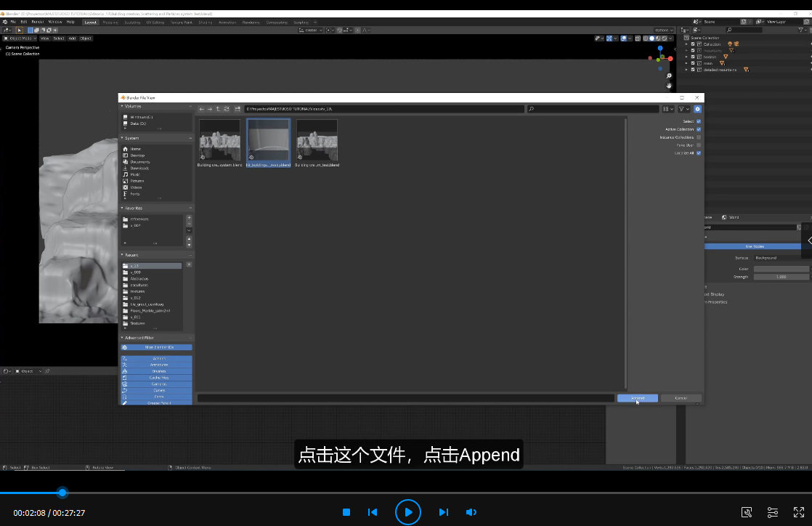Collapse the Volumes panel
This screenshot has width=812, height=526.
[122, 106]
